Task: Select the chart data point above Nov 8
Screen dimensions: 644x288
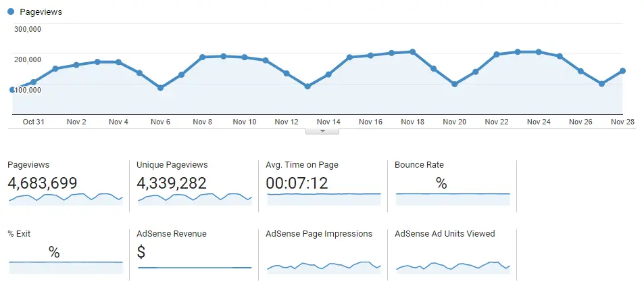Action: pos(202,57)
